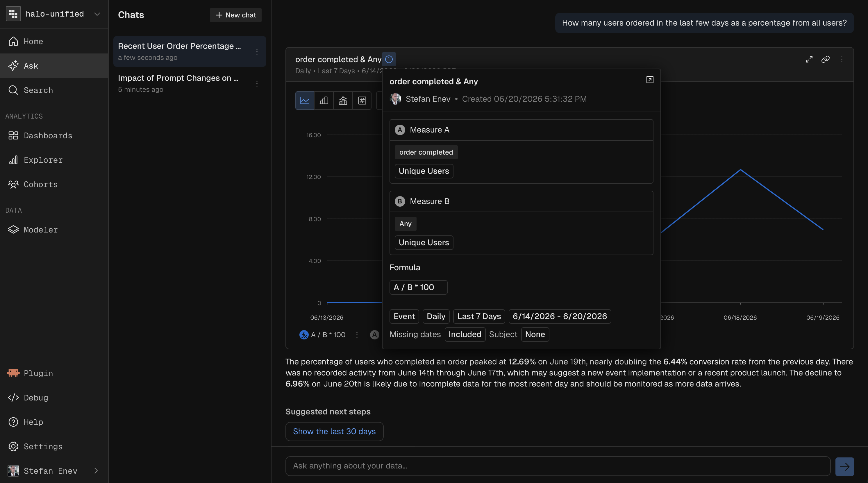Select the order completed event chip

[426, 152]
